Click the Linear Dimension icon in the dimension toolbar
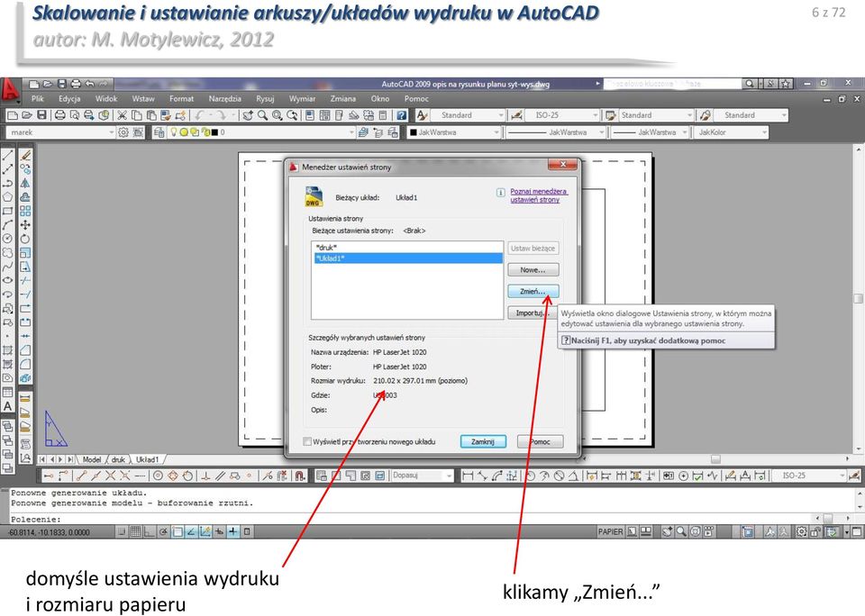This screenshot has width=865, height=616. 468,476
